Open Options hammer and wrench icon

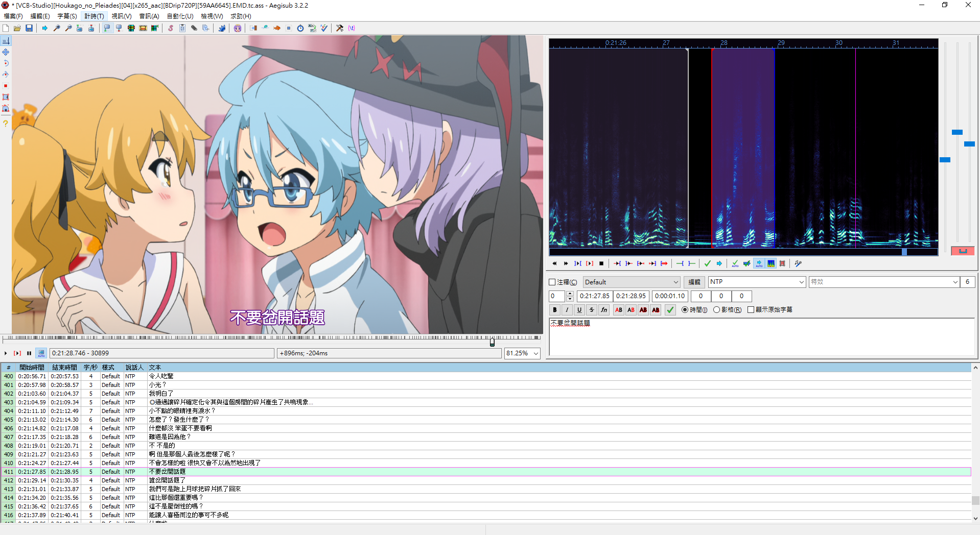tap(340, 28)
